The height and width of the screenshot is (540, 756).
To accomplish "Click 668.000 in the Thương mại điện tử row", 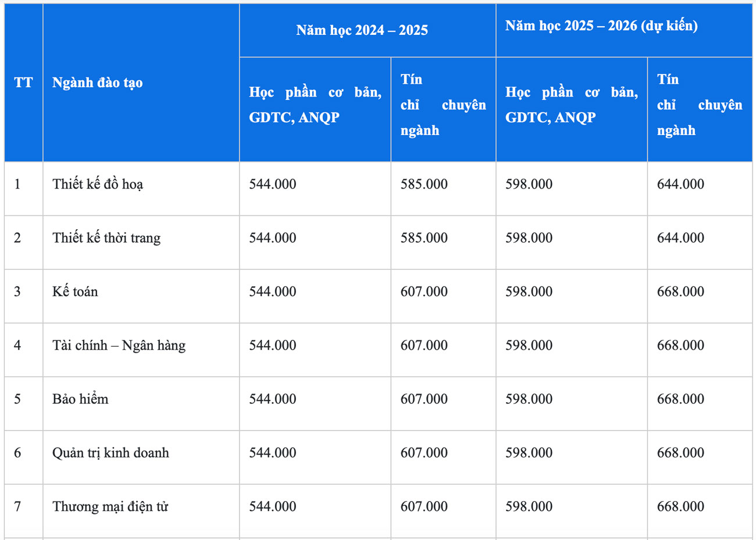I will (680, 507).
